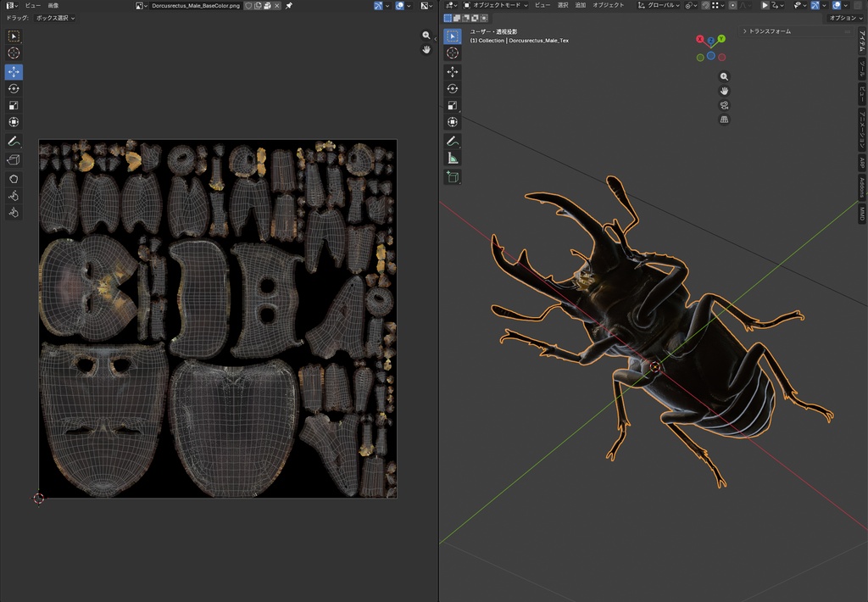This screenshot has width=868, height=602.
Task: Select the Transform tool in UV editor
Action: tap(14, 122)
